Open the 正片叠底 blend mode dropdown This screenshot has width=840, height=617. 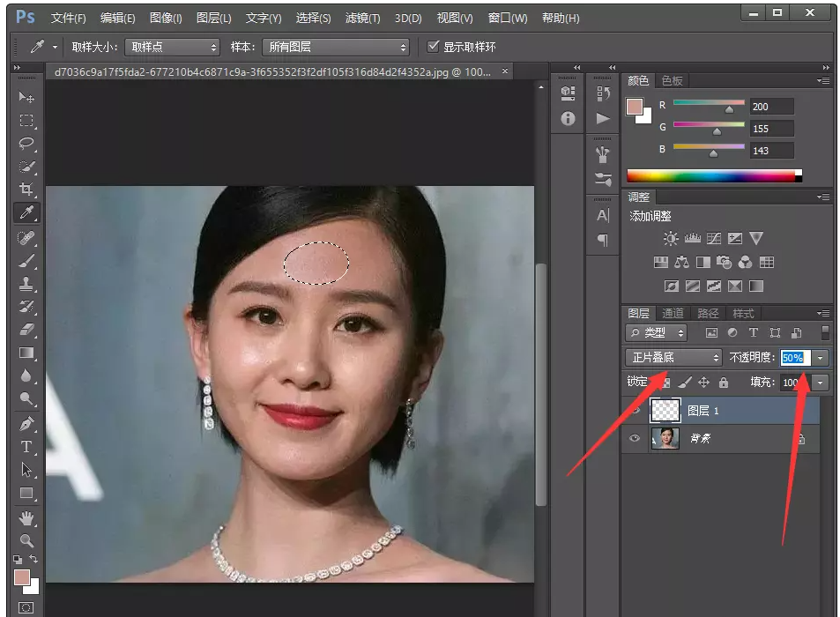(674, 357)
